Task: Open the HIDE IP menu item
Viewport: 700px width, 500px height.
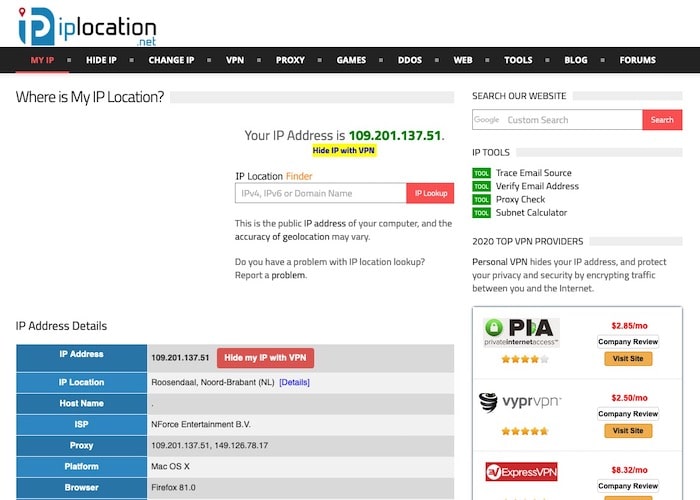Action: (101, 60)
